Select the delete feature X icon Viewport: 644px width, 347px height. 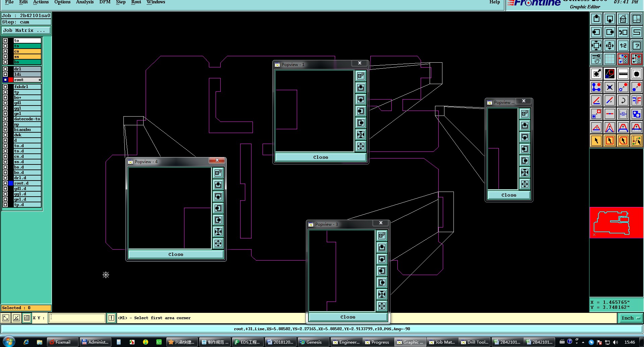[x=610, y=87]
